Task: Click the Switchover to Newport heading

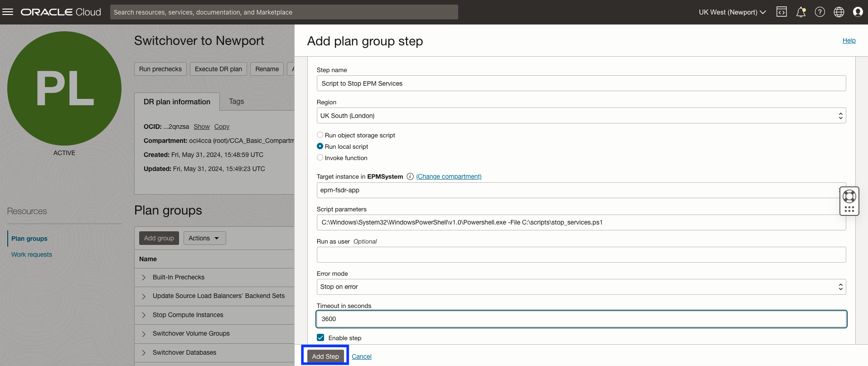Action: tap(199, 40)
